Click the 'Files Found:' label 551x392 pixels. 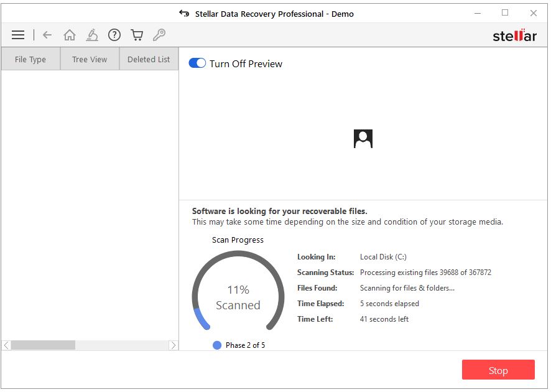317,288
